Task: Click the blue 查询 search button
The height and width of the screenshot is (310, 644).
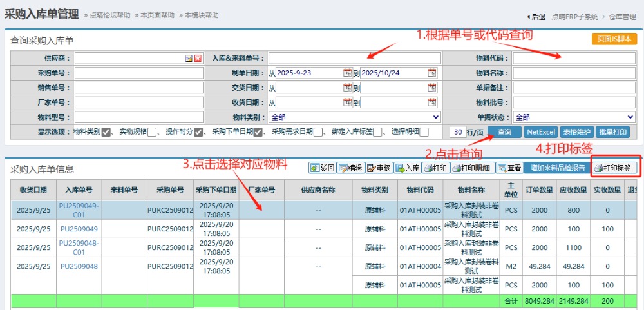Action: [504, 131]
